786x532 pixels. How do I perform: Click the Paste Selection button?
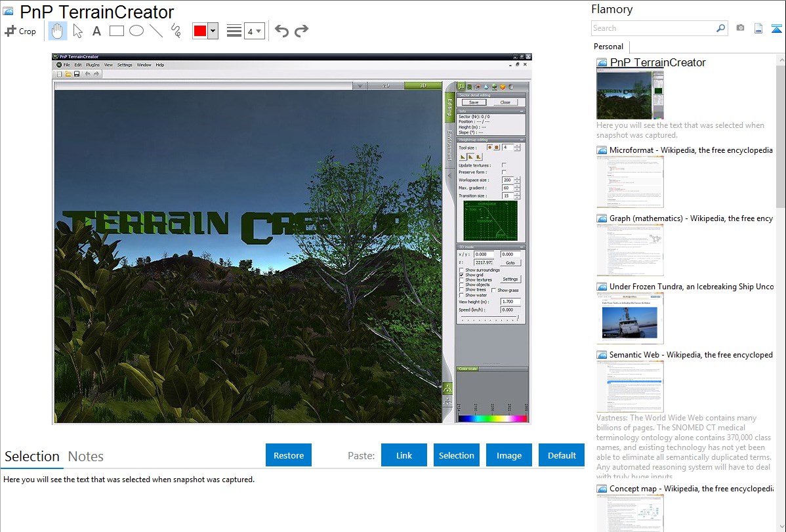pyautogui.click(x=456, y=455)
